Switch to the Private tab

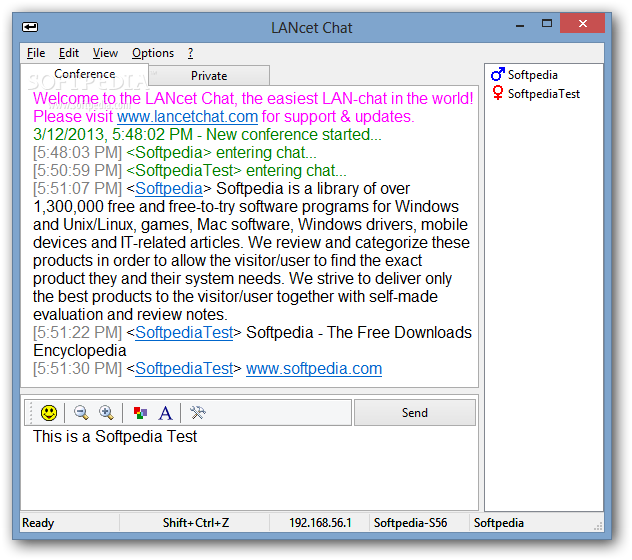click(x=209, y=75)
